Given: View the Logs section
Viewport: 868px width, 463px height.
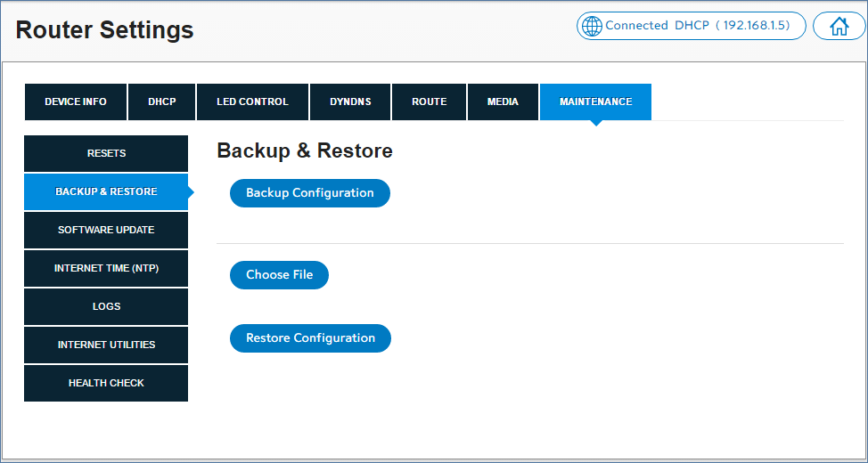Looking at the screenshot, I should click(x=106, y=306).
